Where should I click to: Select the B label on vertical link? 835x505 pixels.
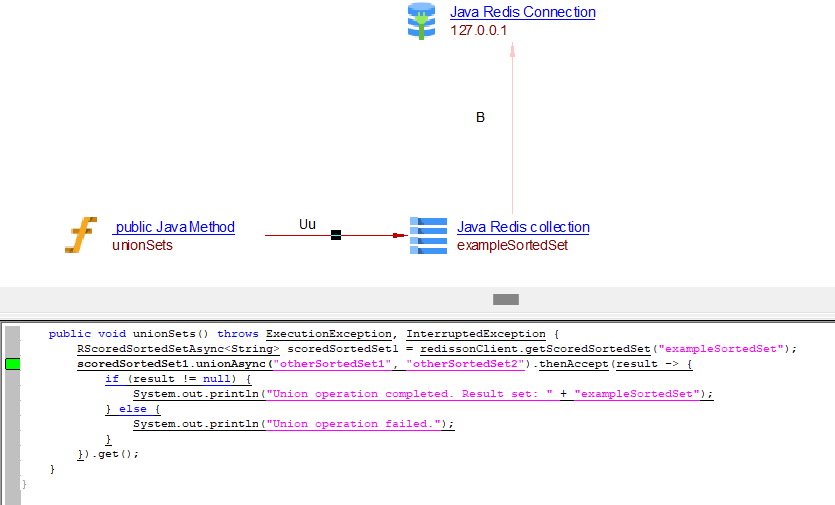click(x=480, y=117)
